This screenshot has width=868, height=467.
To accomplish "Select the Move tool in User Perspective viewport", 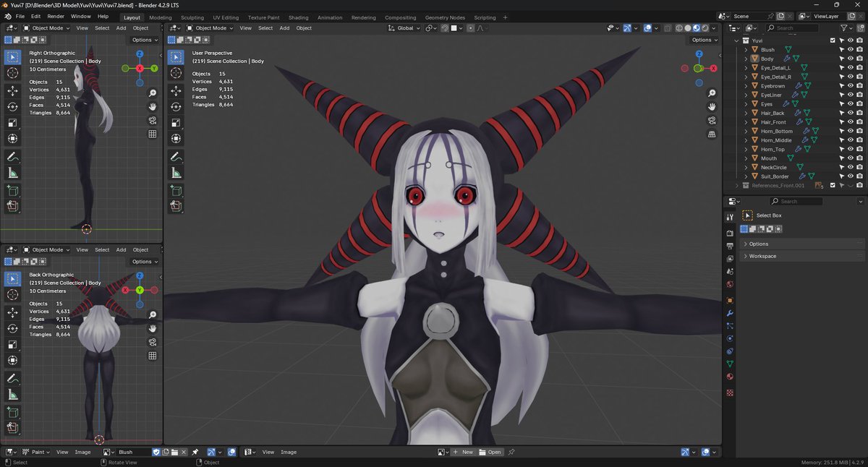I will [x=176, y=90].
